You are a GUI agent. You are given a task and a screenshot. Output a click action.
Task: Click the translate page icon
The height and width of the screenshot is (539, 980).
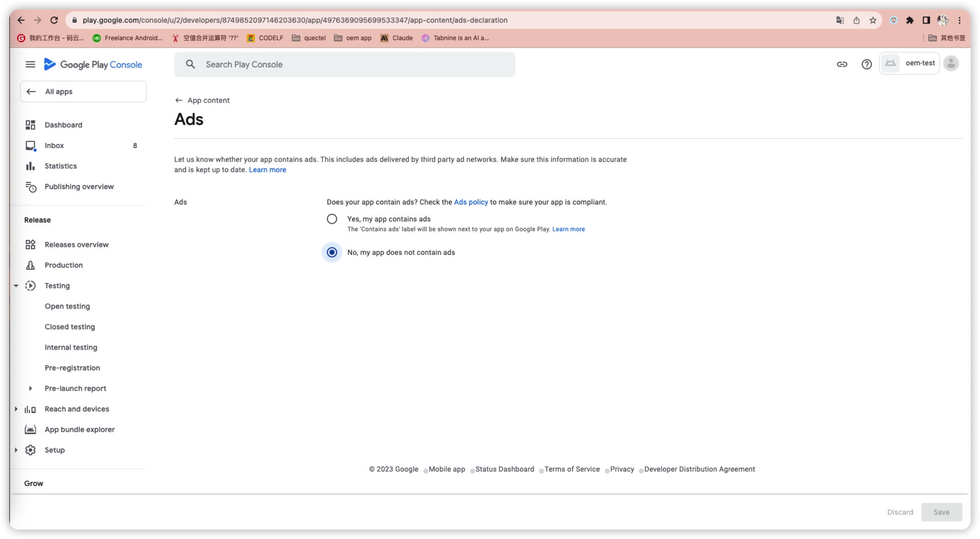[x=840, y=20]
